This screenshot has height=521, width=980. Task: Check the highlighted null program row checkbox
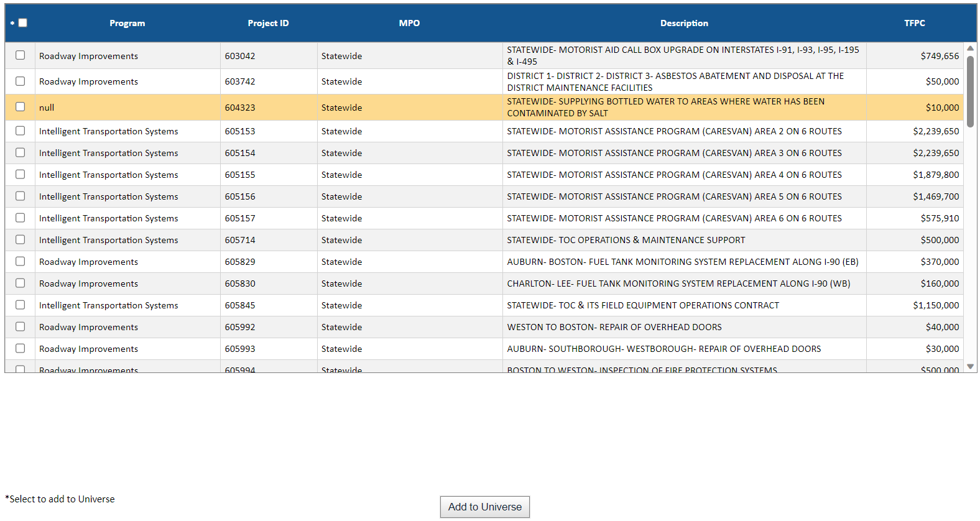pos(21,107)
